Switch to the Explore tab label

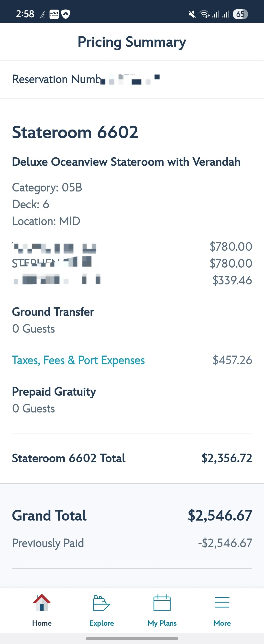102,623
